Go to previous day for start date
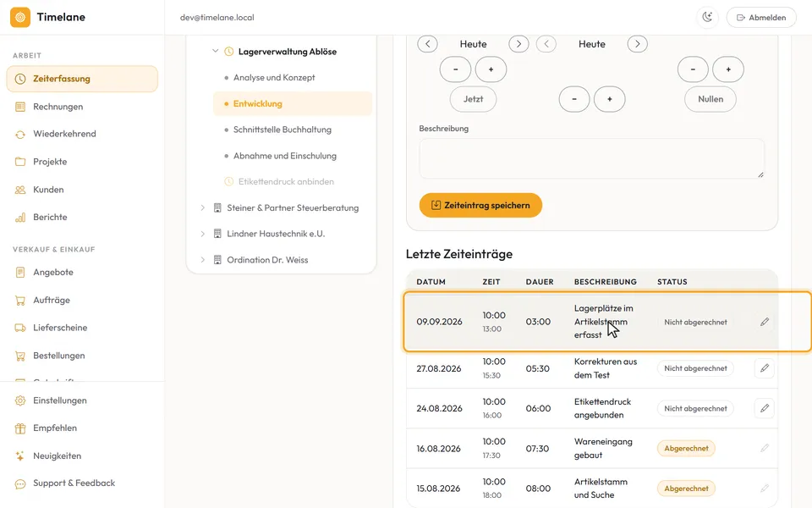 [x=428, y=44]
